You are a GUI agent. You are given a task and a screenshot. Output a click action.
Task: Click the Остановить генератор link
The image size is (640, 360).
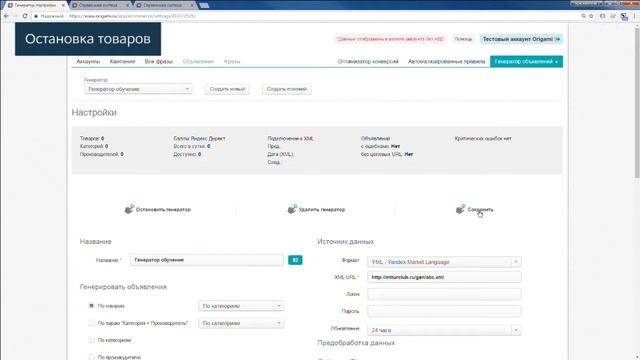click(x=163, y=209)
